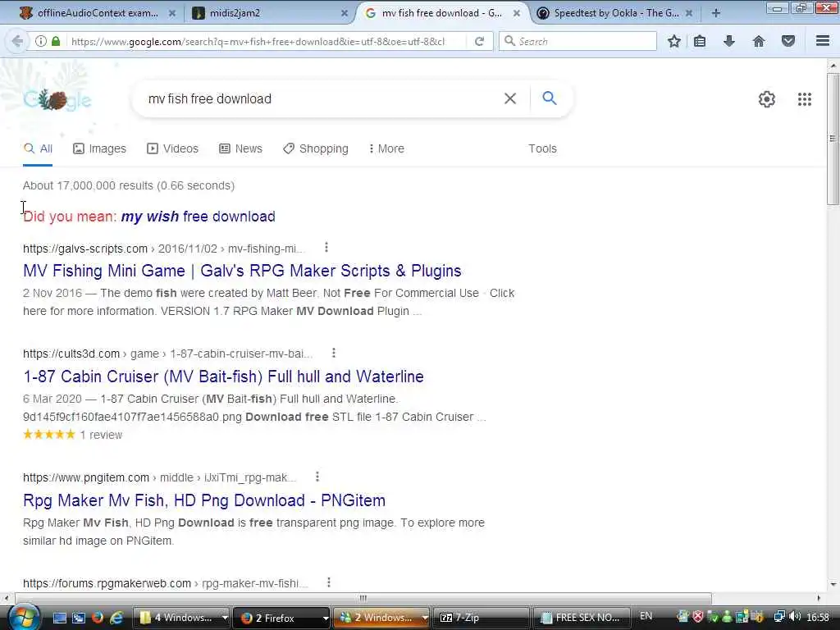Bookmark this page with the star icon
The height and width of the screenshot is (630, 840).
(674, 41)
